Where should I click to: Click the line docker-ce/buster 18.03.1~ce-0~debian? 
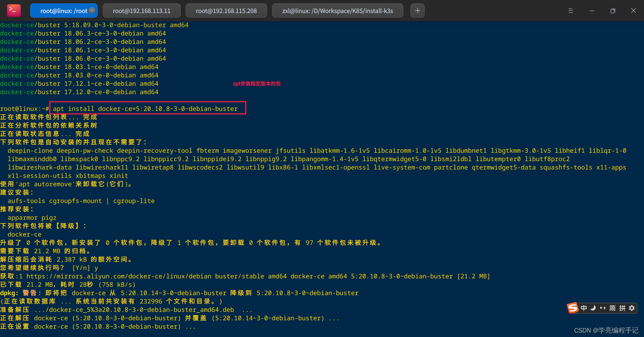coord(79,67)
